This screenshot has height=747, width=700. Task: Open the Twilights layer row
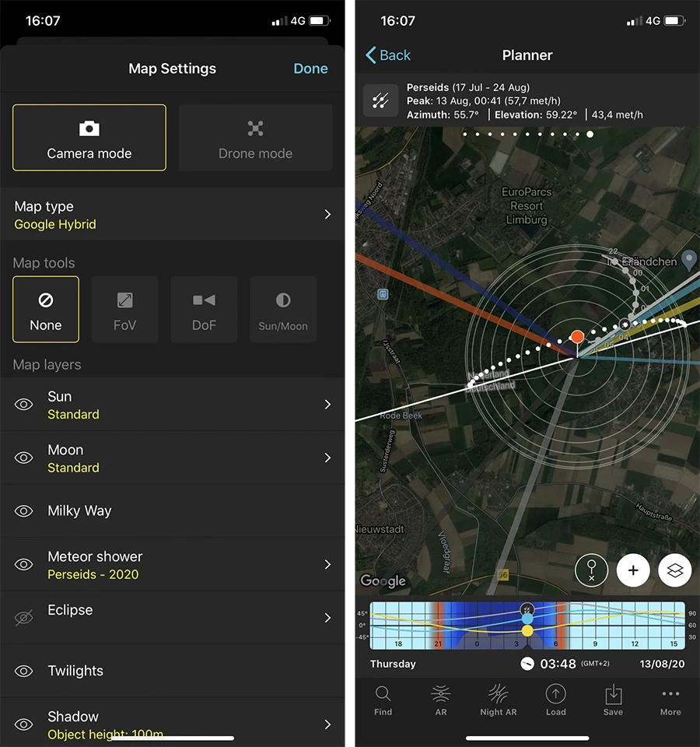click(173, 672)
